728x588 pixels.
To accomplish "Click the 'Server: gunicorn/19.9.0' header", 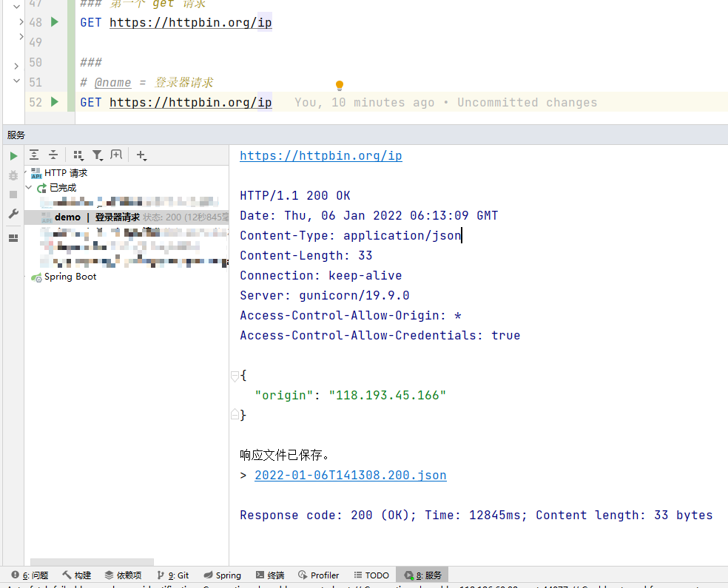I will pos(325,295).
